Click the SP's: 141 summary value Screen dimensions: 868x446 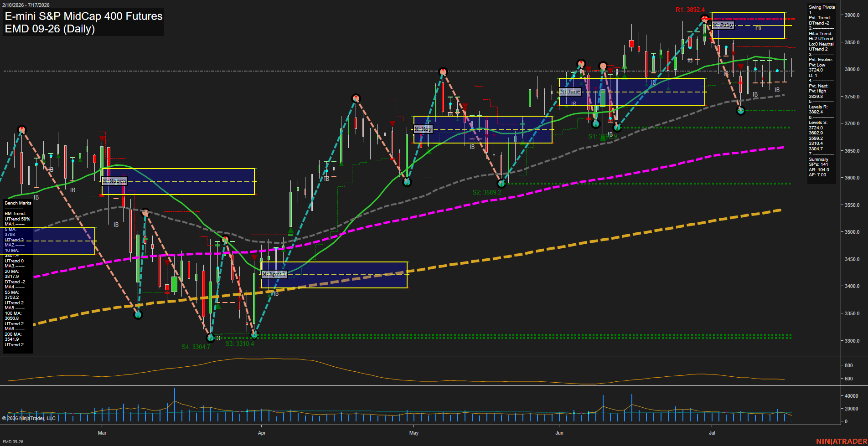pyautogui.click(x=818, y=164)
